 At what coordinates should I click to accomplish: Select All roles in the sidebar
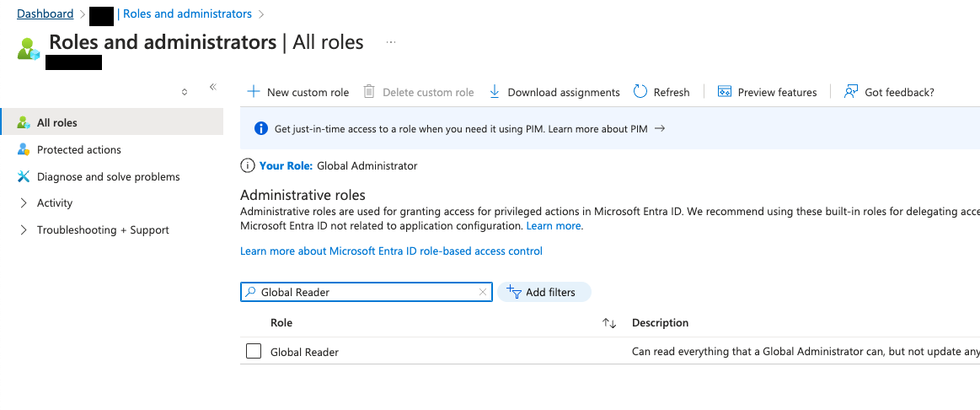[x=112, y=122]
